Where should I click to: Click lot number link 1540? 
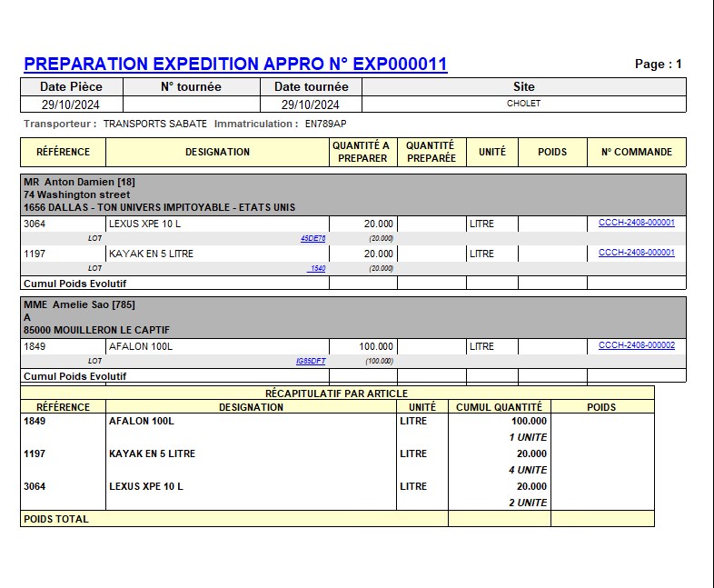pos(316,269)
